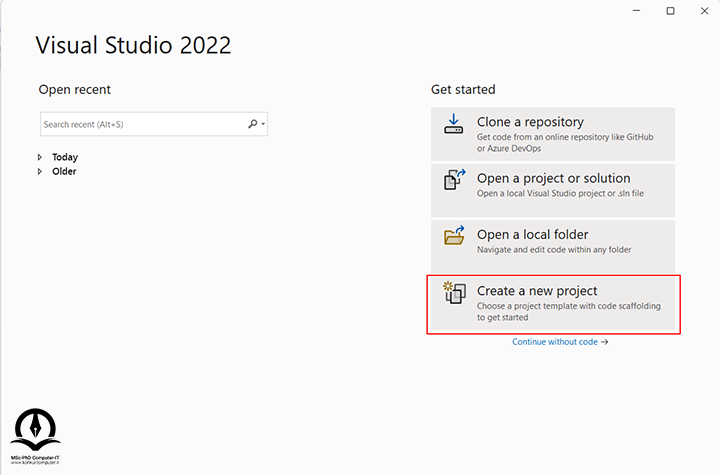Click the Open a project or solution icon

pyautogui.click(x=455, y=180)
